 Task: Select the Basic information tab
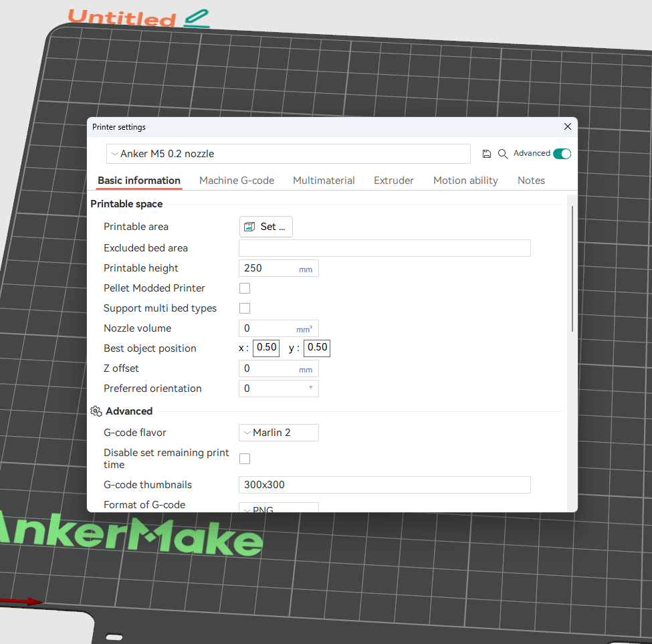pos(139,181)
